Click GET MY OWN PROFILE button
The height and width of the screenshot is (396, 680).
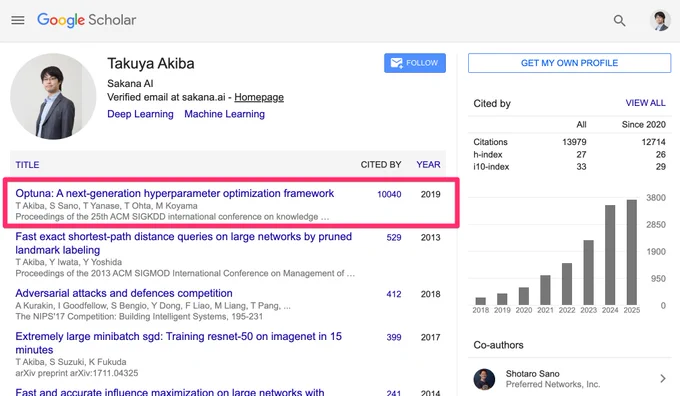[569, 63]
